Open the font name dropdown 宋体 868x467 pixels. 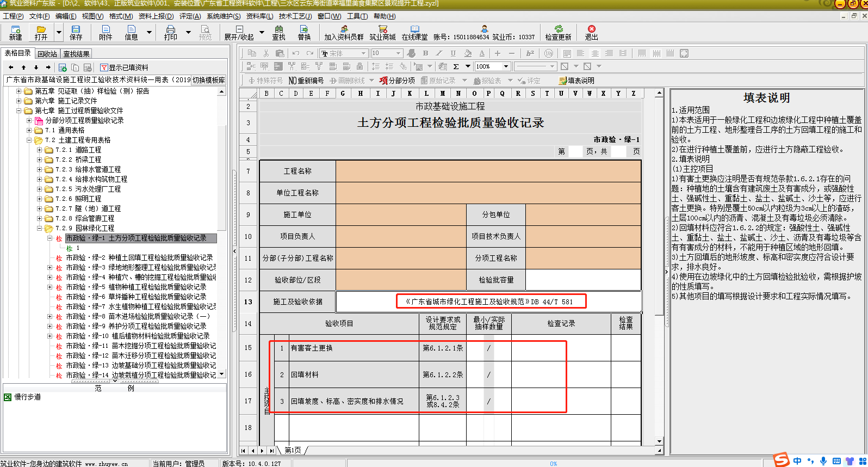tap(364, 53)
